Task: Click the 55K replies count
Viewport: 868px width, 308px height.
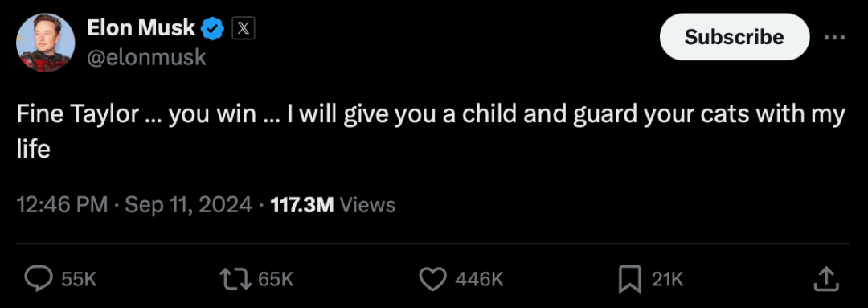Action: (x=79, y=280)
